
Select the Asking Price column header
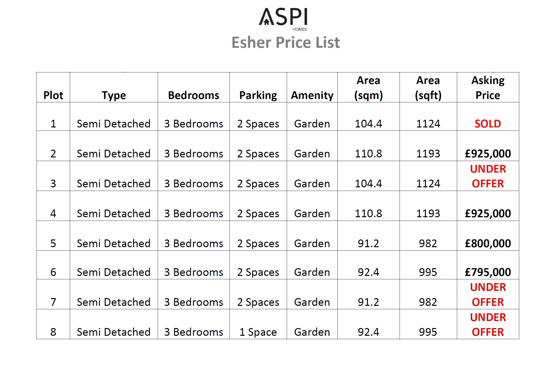(x=488, y=88)
